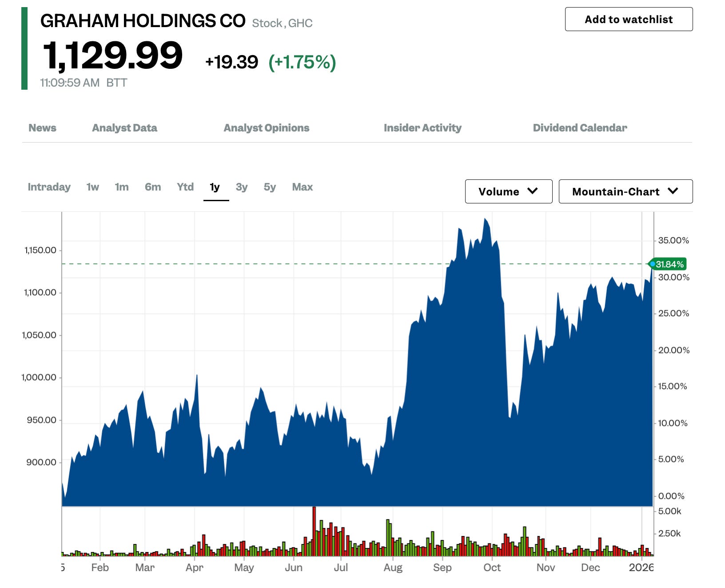
Task: Expand the Volume dropdown
Action: tap(508, 191)
